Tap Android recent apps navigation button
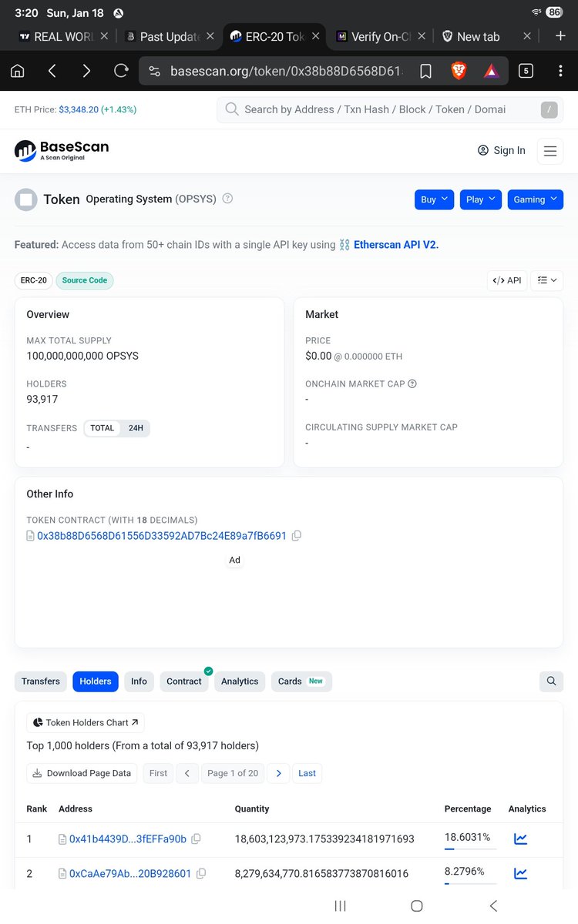 tap(340, 906)
